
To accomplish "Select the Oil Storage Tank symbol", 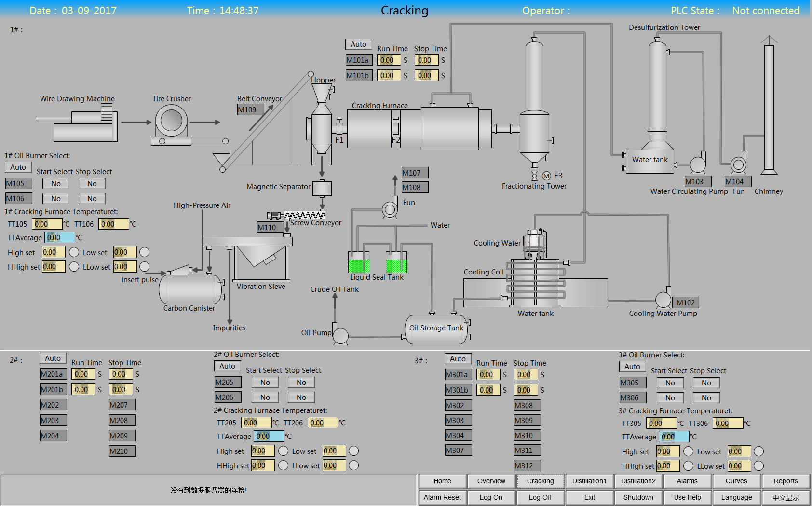I will pos(436,329).
